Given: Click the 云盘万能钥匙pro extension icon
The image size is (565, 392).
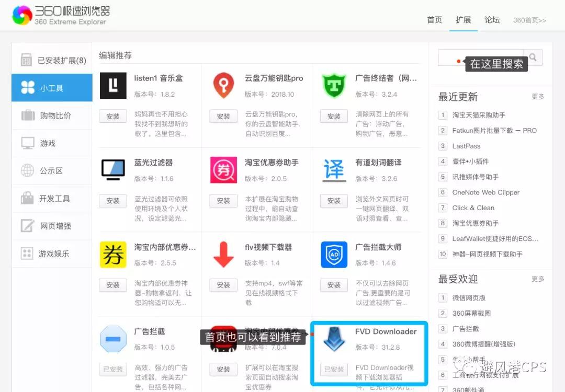Looking at the screenshot, I should [x=223, y=86].
